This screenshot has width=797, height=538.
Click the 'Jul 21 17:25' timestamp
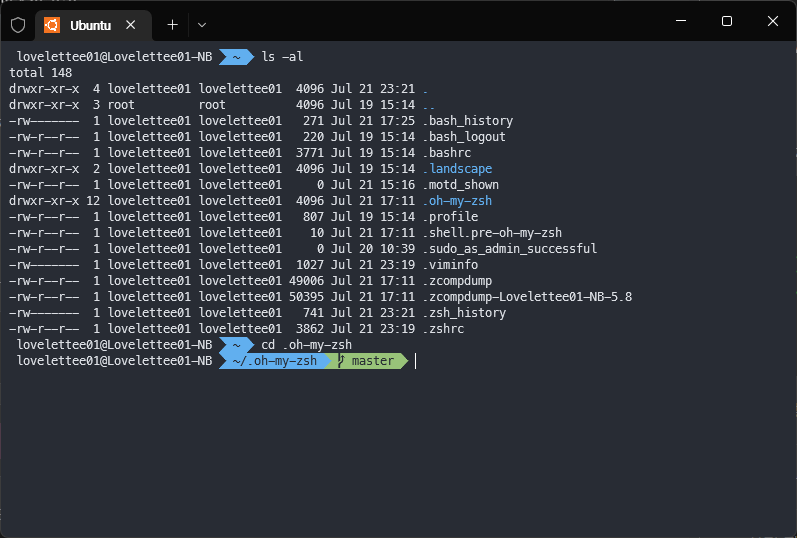[373, 121]
